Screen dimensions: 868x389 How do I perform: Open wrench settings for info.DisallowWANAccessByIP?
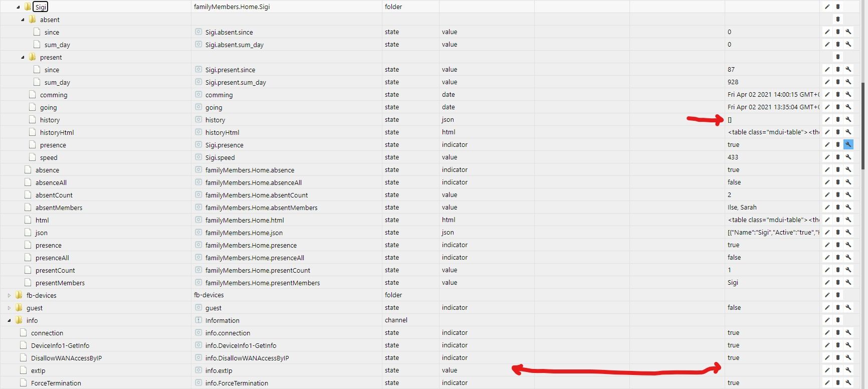tap(848, 358)
